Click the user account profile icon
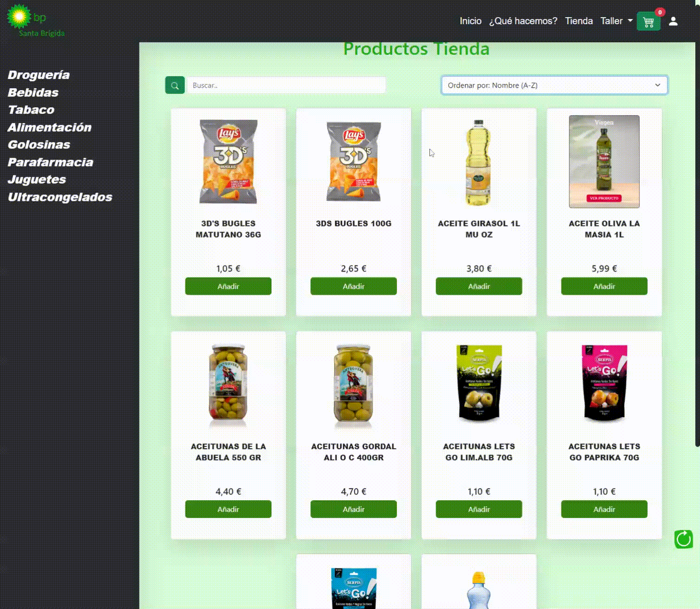Screen dimensions: 700x609 pyautogui.click(x=673, y=21)
